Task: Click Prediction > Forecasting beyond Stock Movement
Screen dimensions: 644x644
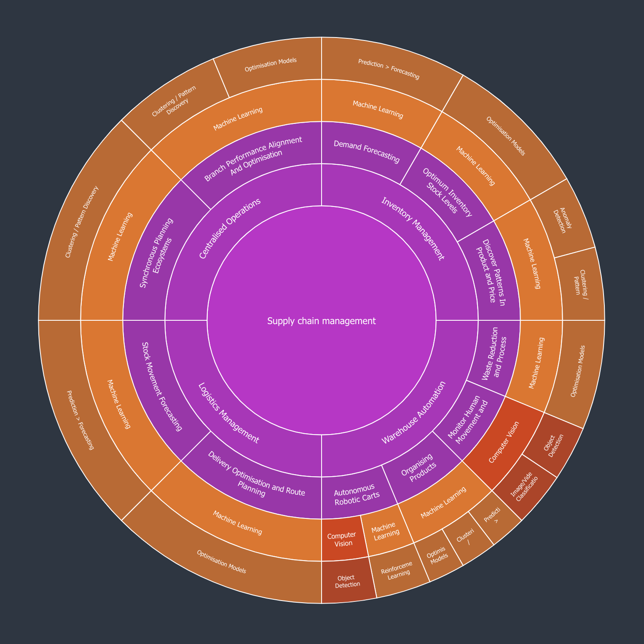Action: pyautogui.click(x=80, y=421)
